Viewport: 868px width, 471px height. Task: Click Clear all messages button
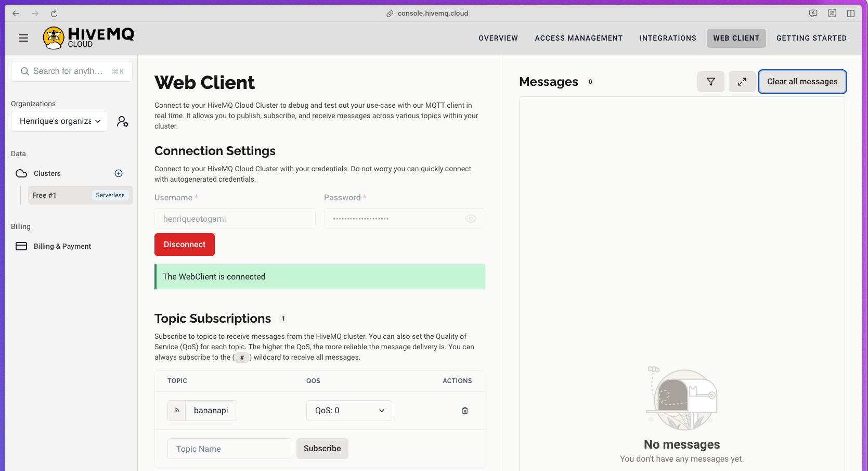pyautogui.click(x=802, y=82)
